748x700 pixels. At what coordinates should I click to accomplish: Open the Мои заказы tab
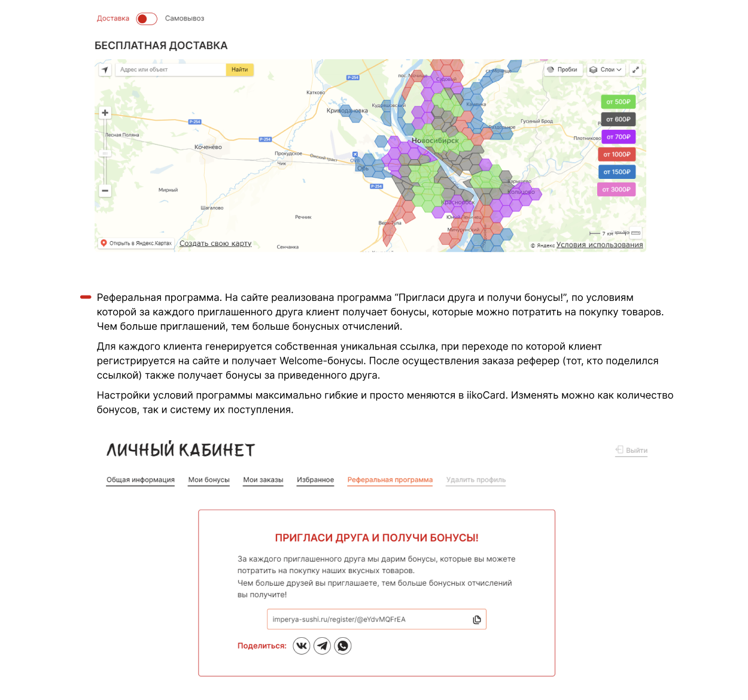[263, 480]
